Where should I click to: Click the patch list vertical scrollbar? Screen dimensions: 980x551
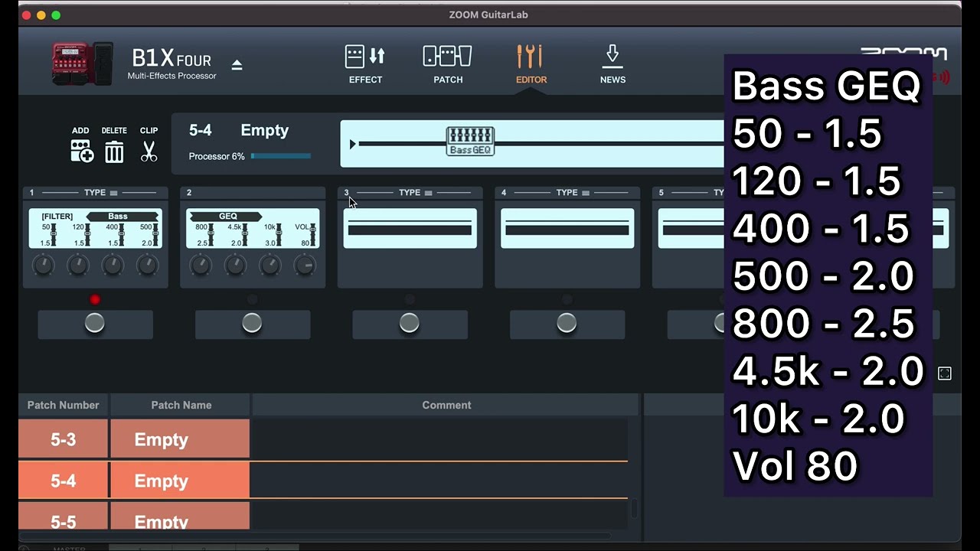point(633,508)
